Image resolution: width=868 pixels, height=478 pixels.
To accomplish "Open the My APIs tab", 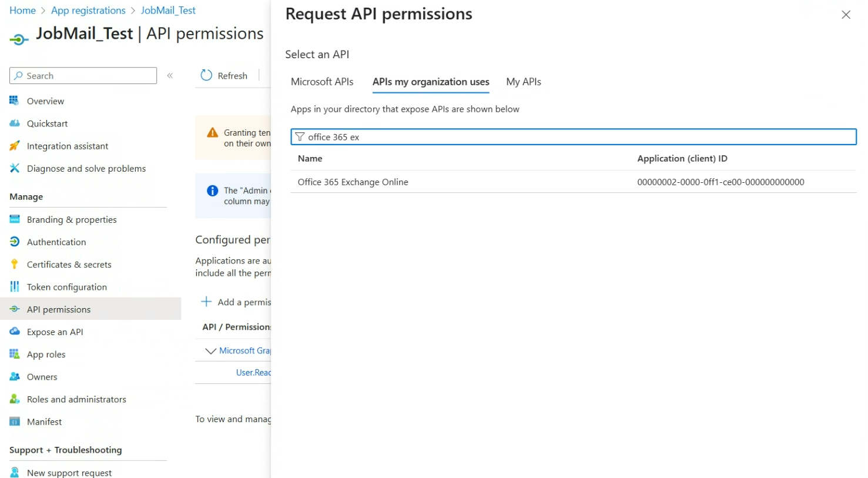I will point(524,82).
